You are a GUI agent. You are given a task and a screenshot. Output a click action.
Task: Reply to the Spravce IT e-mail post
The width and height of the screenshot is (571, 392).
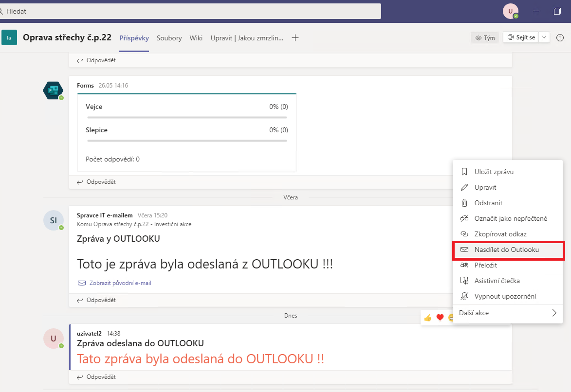coord(96,300)
